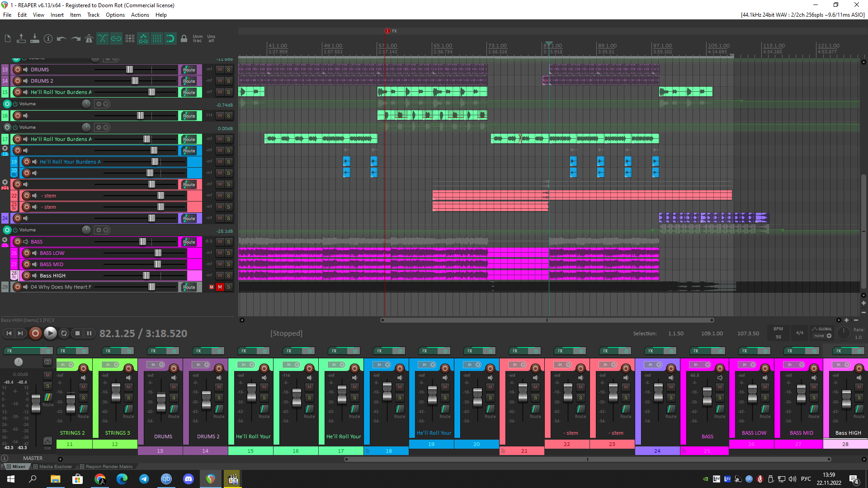Viewport: 868px width, 488px height.
Task: Unmute track 29 '04 Why Does My Heart'
Action: point(220,287)
